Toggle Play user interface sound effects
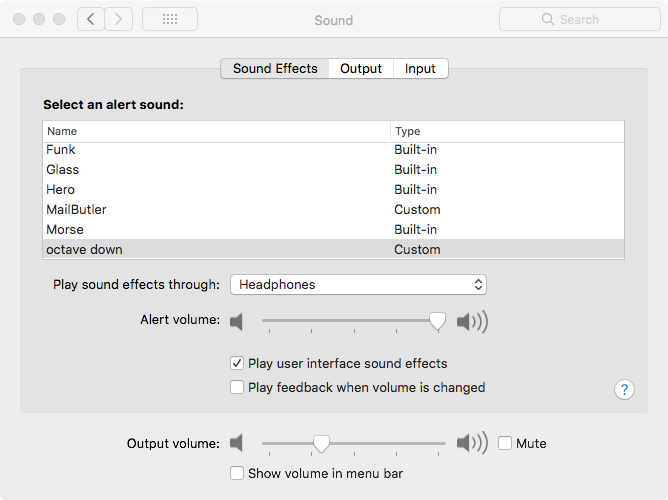Screen dimensions: 668x500 (237, 363)
